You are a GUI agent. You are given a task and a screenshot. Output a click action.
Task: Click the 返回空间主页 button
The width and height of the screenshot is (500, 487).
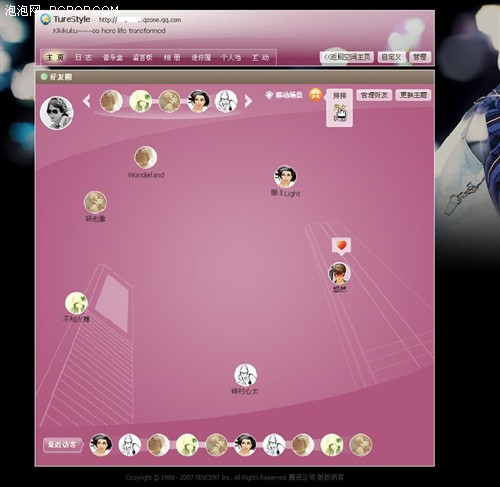pos(347,57)
